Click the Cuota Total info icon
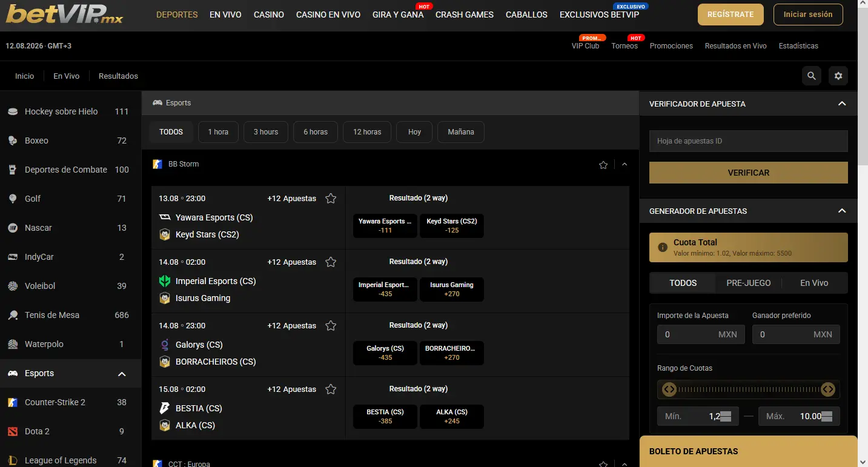The height and width of the screenshot is (467, 868). pyautogui.click(x=663, y=247)
